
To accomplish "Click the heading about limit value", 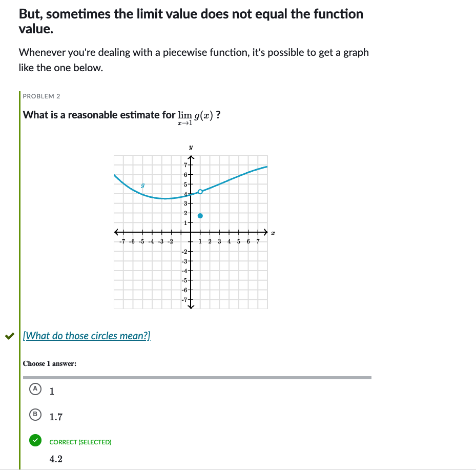I will pos(191,22).
